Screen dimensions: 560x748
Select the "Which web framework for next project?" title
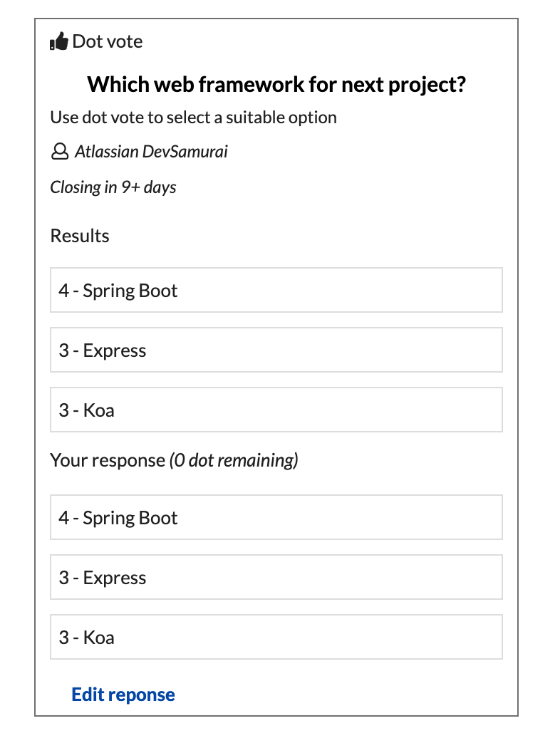pyautogui.click(x=276, y=85)
